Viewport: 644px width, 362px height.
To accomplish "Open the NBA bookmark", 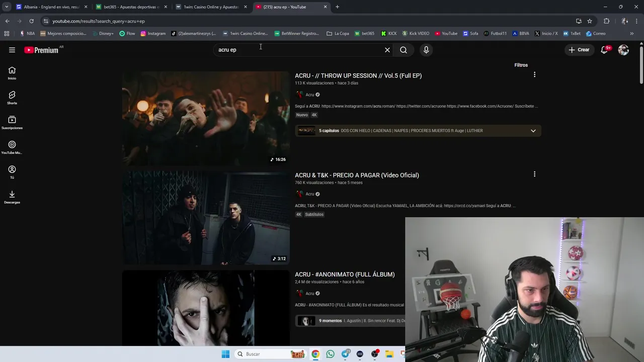I will [27, 34].
